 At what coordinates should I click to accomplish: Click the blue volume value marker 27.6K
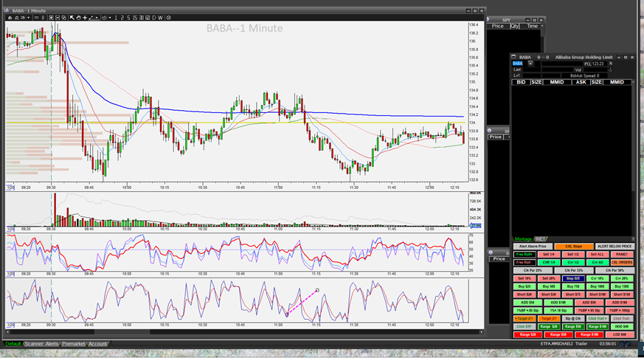pyautogui.click(x=475, y=225)
